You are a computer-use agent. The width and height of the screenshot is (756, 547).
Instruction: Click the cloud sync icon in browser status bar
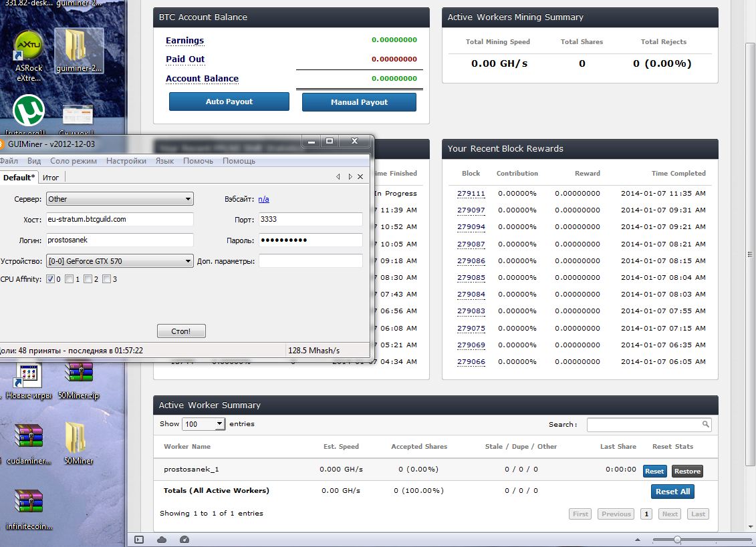[162, 540]
